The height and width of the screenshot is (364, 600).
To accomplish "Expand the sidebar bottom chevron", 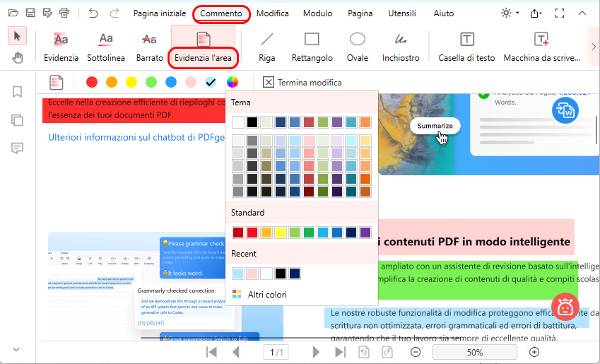I will (x=16, y=349).
